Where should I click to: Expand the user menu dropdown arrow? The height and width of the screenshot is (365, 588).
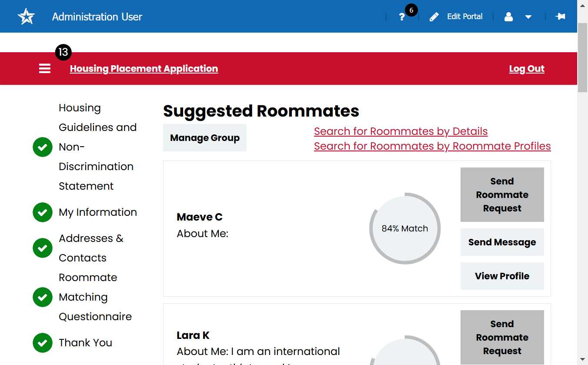pyautogui.click(x=528, y=17)
